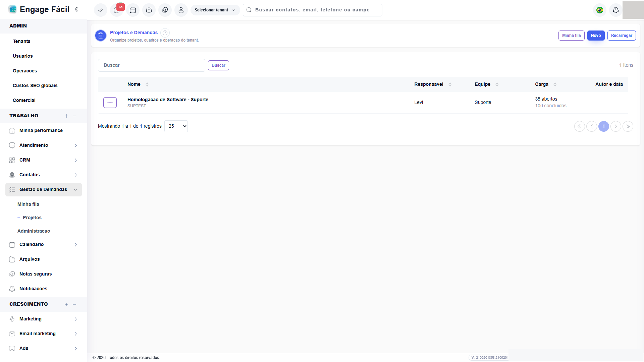Click the Buscar projects search field
Viewport: 644px width, 362px height.
[152, 65]
